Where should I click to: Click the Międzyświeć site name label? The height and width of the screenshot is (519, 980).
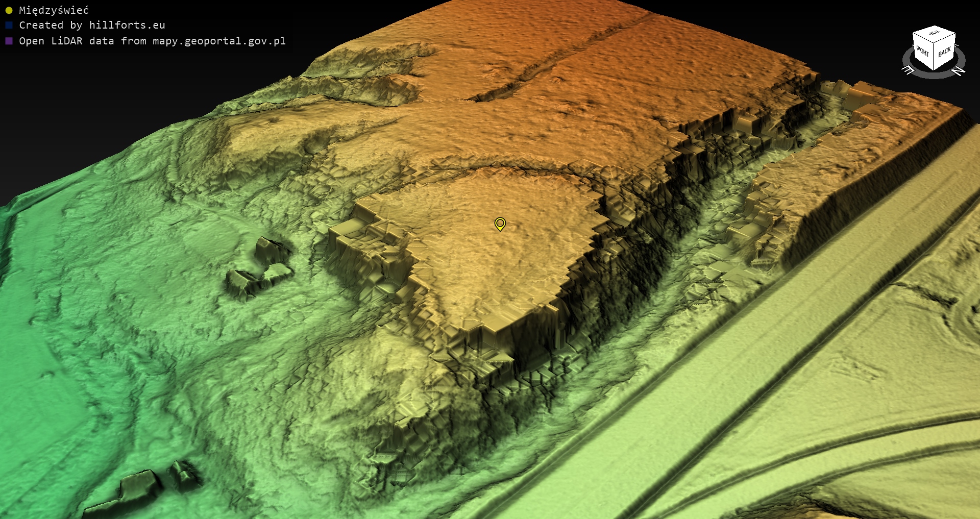54,10
